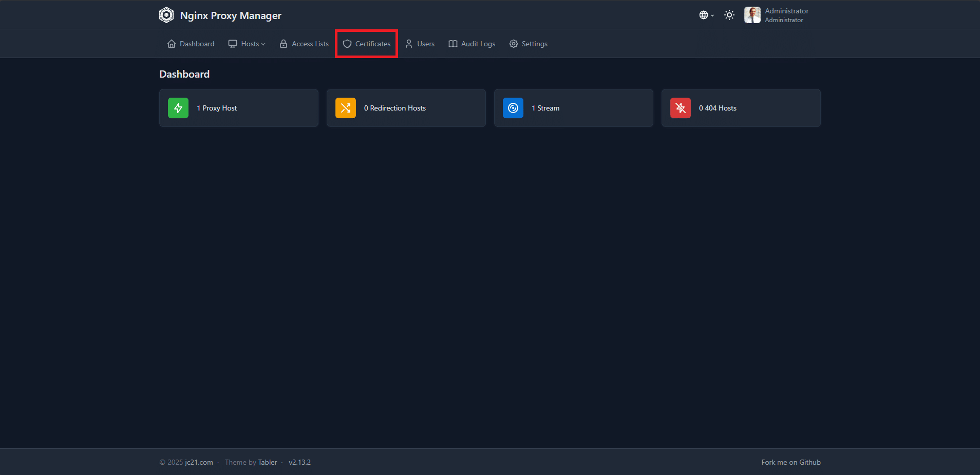Open the Tabler theme link
Viewport: 980px width, 475px height.
(x=267, y=462)
